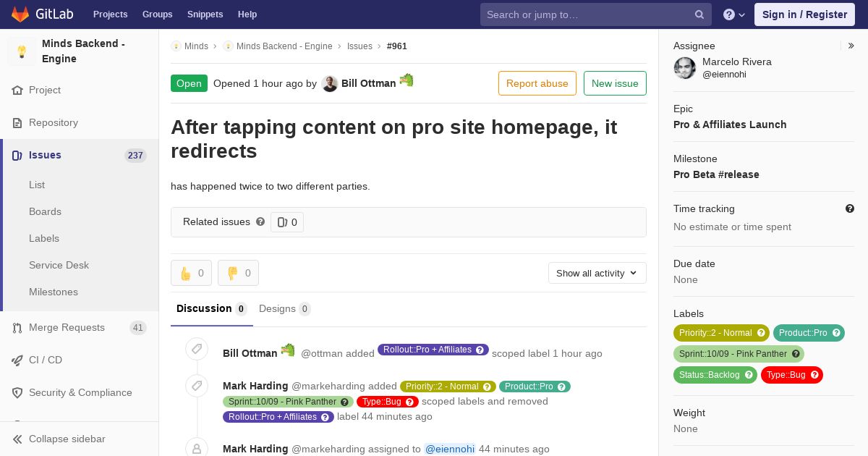The width and height of the screenshot is (868, 456).
Task: Open the Groups menu in top navbar
Action: pos(158,14)
